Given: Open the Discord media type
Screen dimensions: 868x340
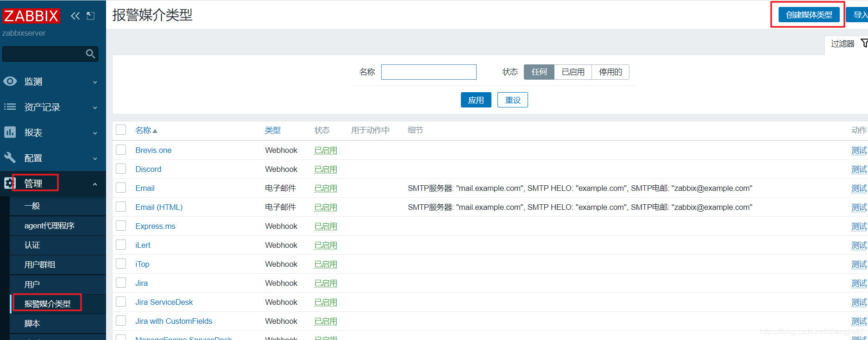Looking at the screenshot, I should pyautogui.click(x=148, y=169).
